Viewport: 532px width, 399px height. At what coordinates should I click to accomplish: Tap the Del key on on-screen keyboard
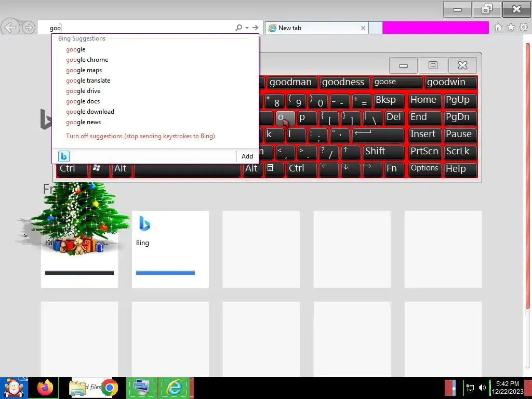coord(394,118)
